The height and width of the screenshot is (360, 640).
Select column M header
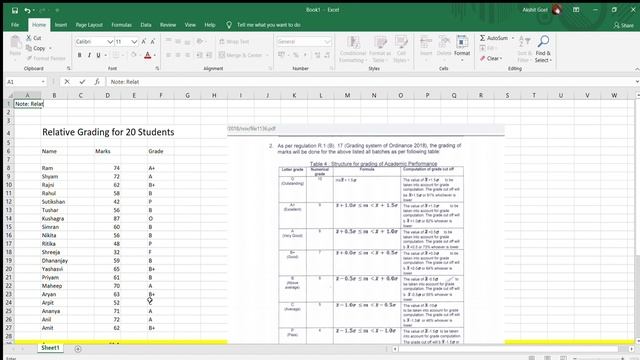[347, 96]
